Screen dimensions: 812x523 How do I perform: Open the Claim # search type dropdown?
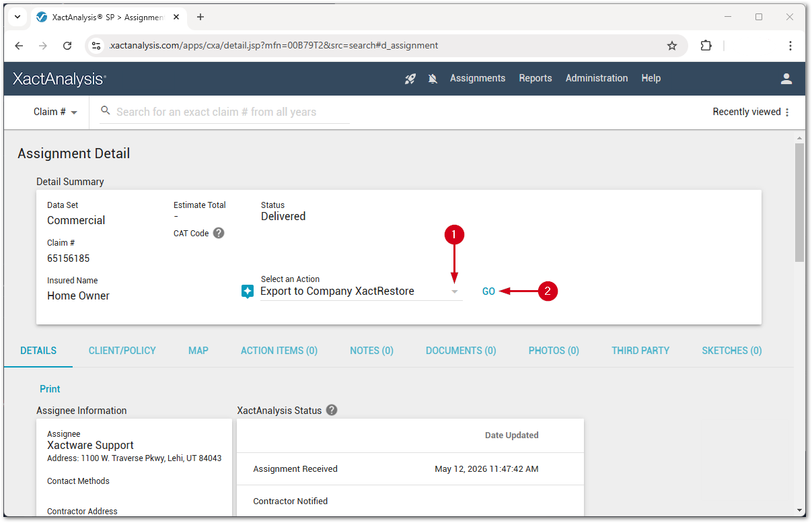(x=55, y=112)
